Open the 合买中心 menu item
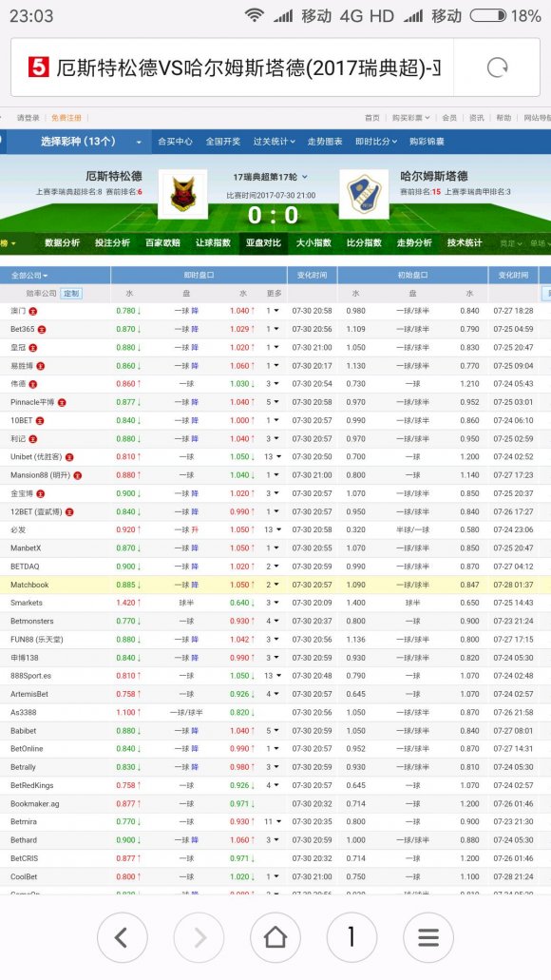Image resolution: width=551 pixels, height=980 pixels. click(x=175, y=142)
